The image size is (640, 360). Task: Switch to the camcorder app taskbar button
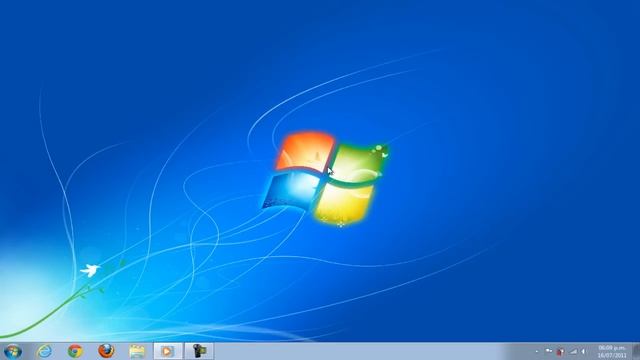pyautogui.click(x=199, y=351)
